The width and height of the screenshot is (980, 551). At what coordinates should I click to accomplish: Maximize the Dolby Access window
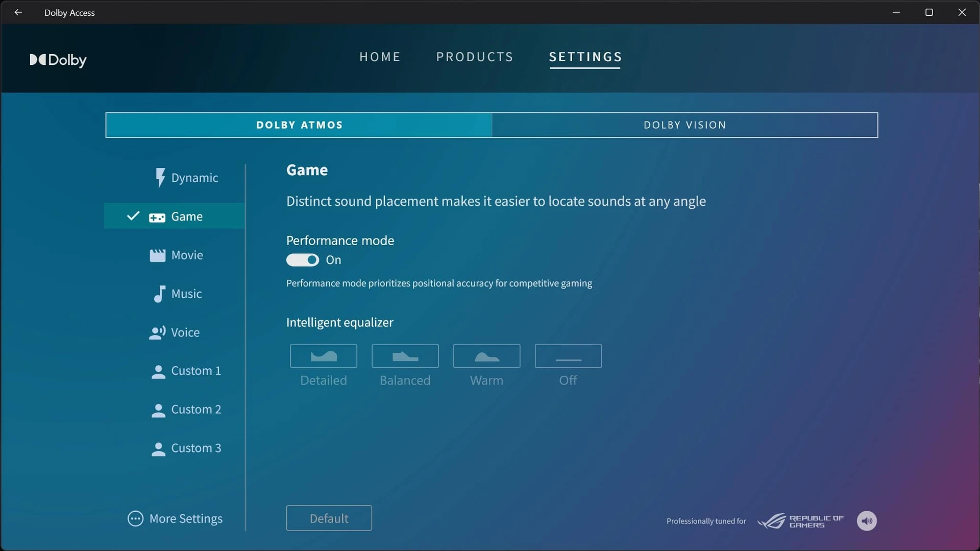[x=929, y=12]
